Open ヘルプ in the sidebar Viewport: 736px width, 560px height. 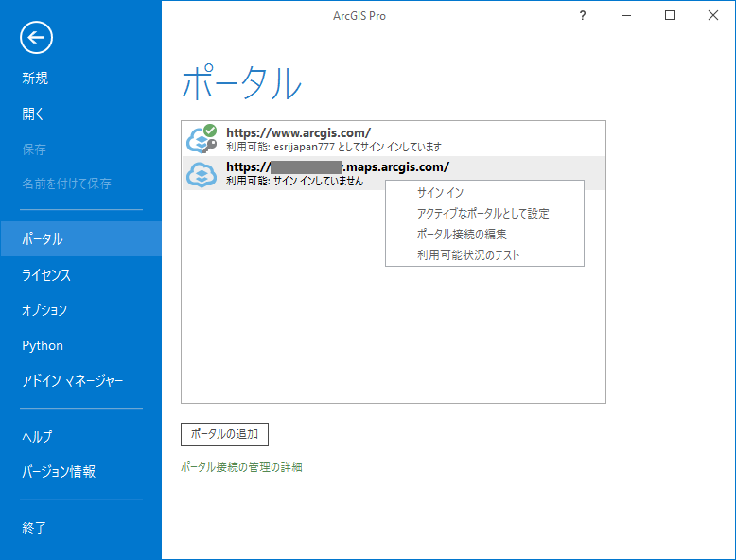click(37, 436)
